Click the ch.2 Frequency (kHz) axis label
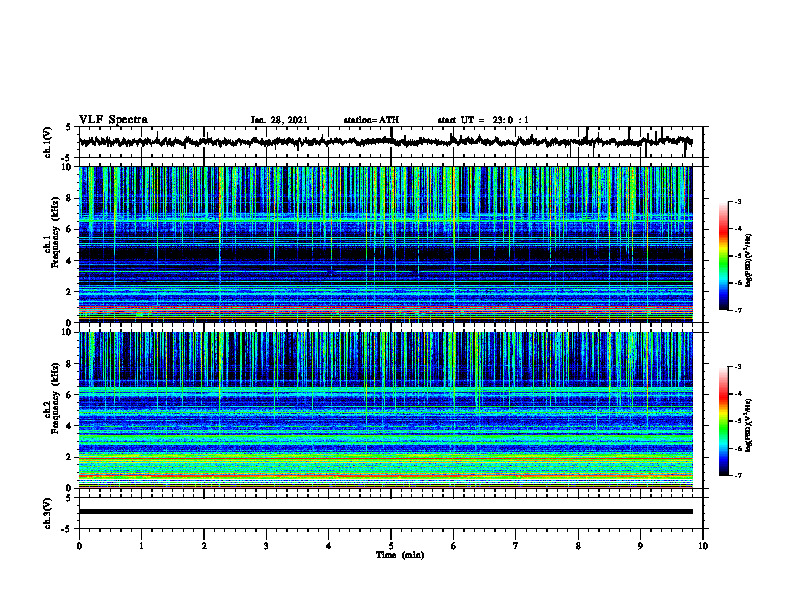792x612 pixels. pos(52,398)
